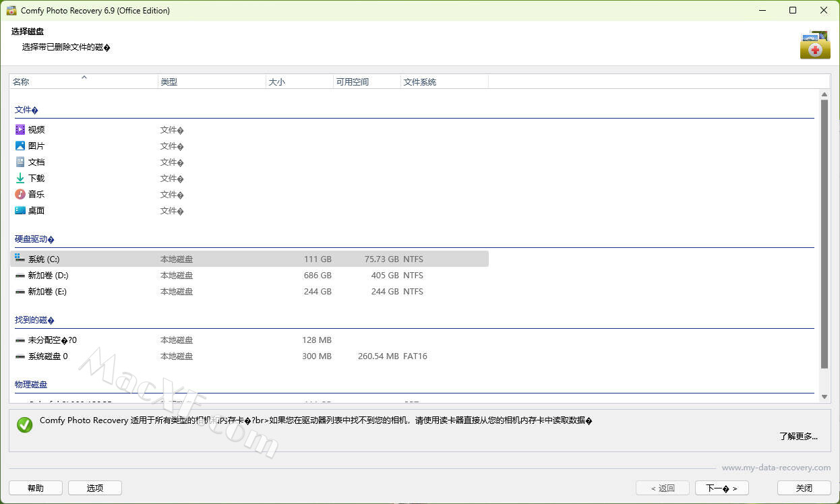The height and width of the screenshot is (504, 840).
Task: Select the 新加卷 (E:) drive name
Action: 47,291
